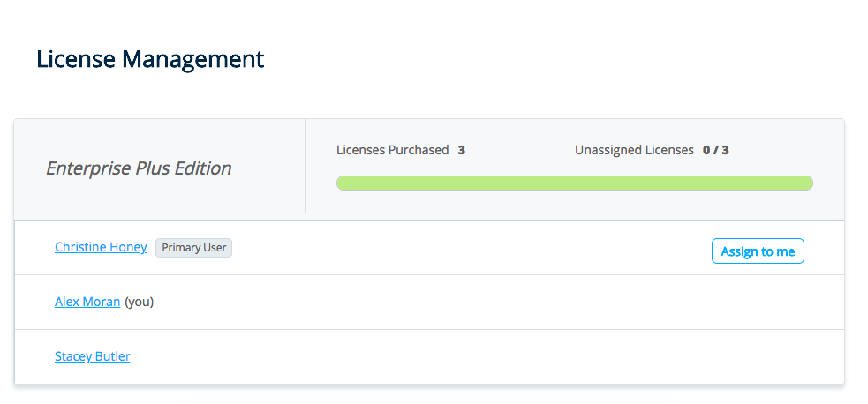Click the Unassigned Licenses label
This screenshot has width=868, height=404.
click(634, 150)
